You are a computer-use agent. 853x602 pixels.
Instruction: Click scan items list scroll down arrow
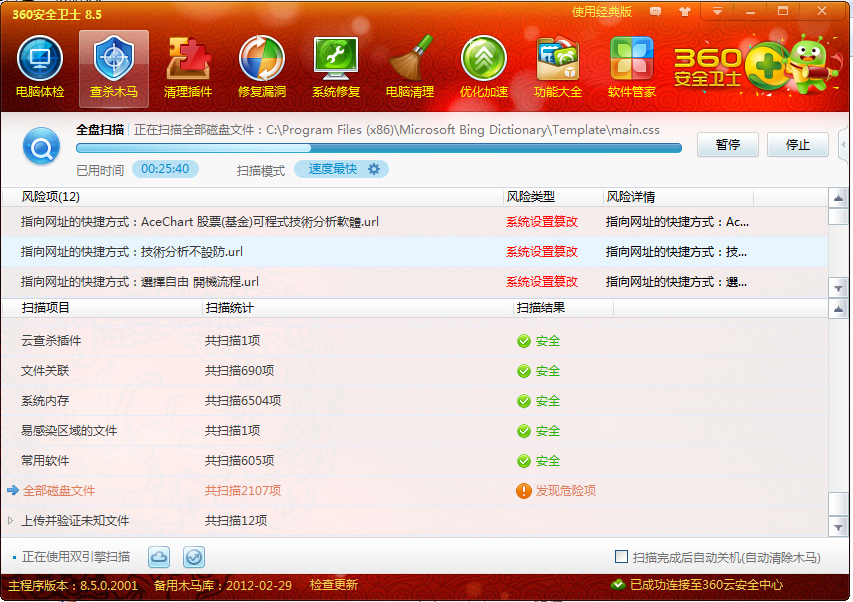tap(838, 527)
